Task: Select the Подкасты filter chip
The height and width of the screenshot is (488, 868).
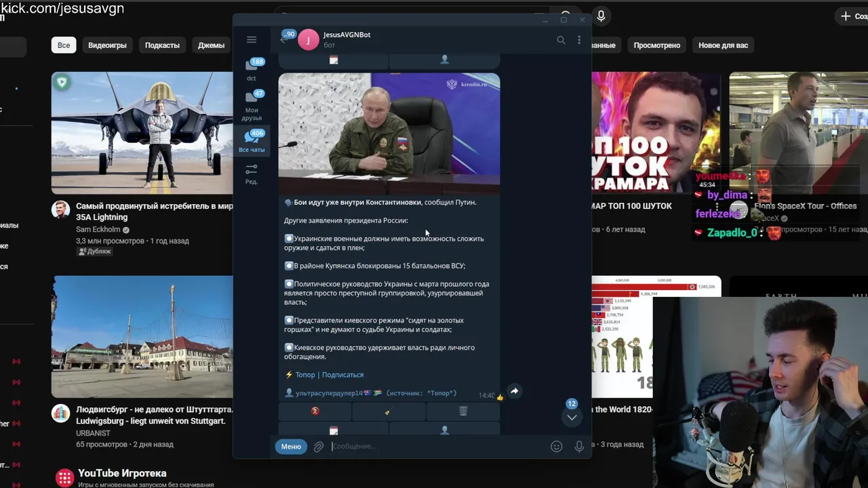Action: point(162,45)
